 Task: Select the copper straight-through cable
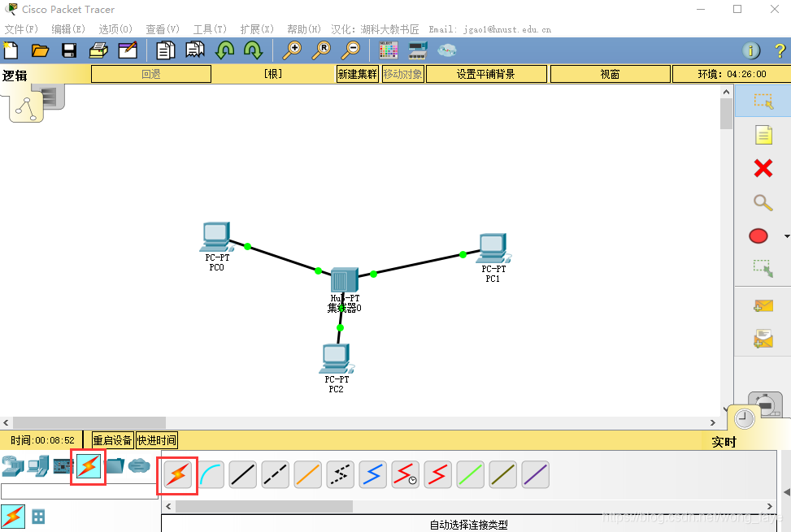242,475
